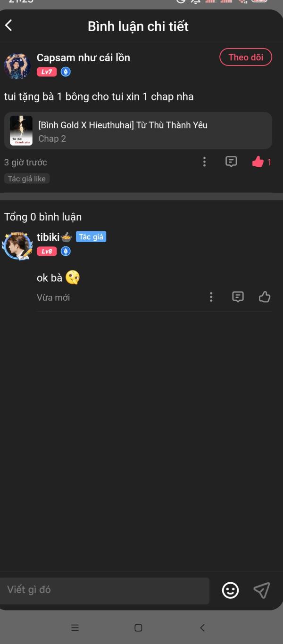
Task: Tap the Theo dõi follow button
Action: pos(246,57)
